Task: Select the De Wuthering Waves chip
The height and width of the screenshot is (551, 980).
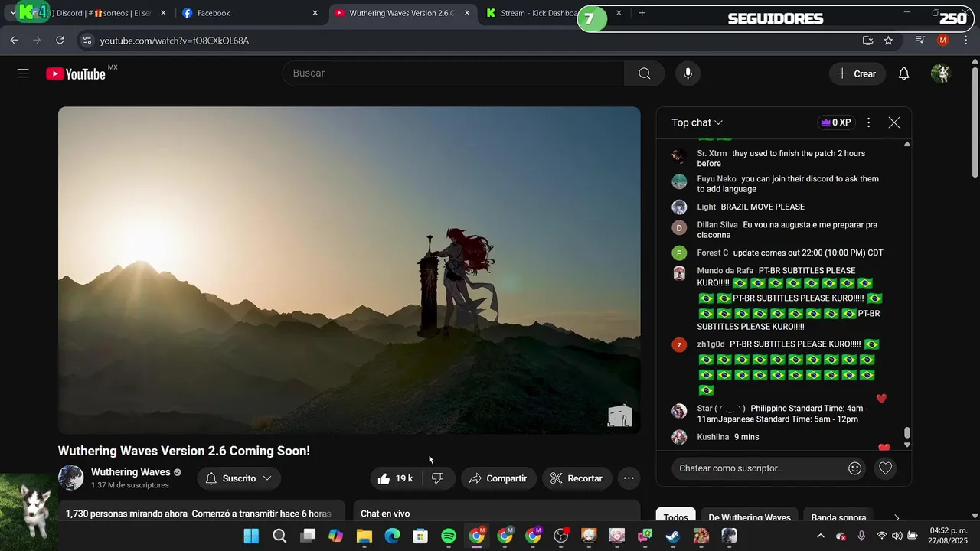Action: [750, 517]
